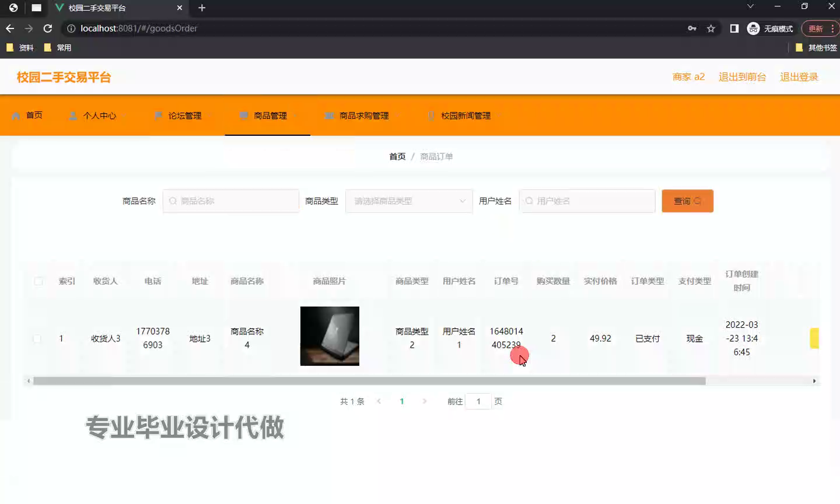Click the 49.92 price cell
840x504 pixels.
[600, 338]
